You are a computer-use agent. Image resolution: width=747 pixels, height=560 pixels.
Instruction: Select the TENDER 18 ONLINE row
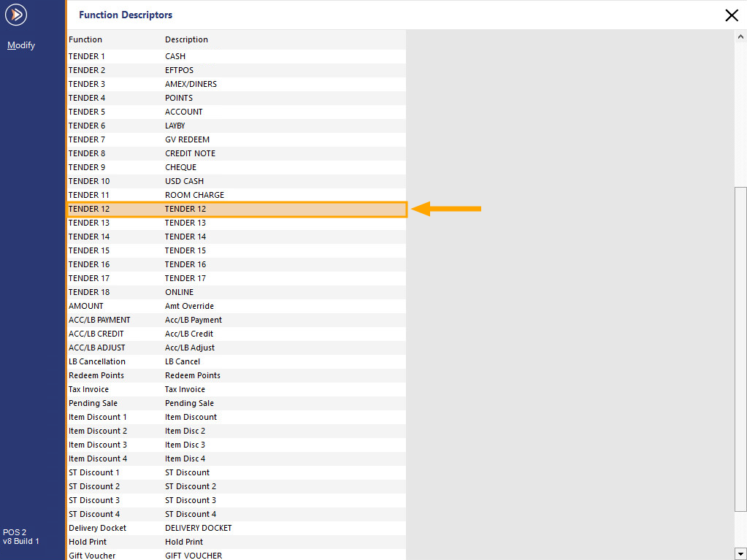[x=236, y=292]
